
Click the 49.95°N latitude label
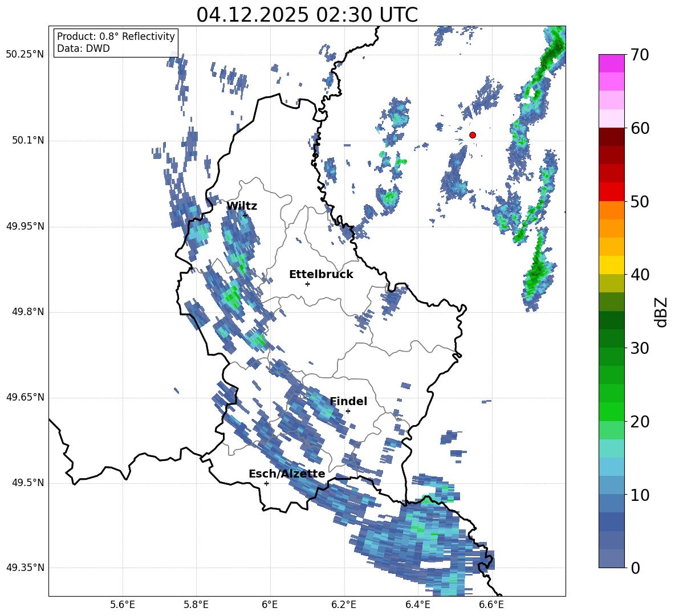point(25,226)
